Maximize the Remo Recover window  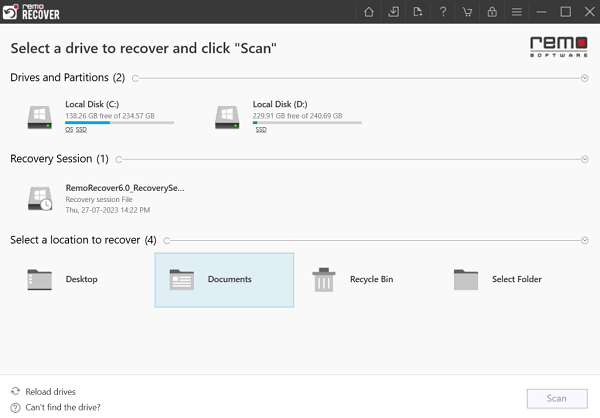point(566,12)
